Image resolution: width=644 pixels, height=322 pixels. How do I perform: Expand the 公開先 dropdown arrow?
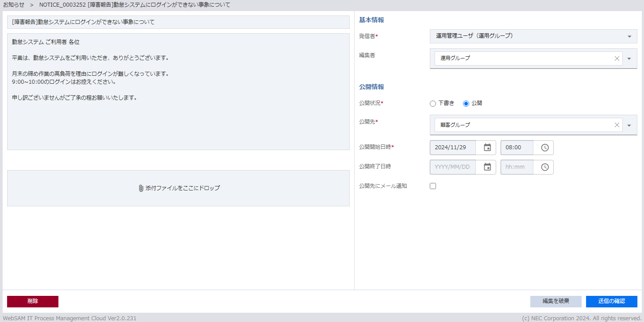coord(629,125)
